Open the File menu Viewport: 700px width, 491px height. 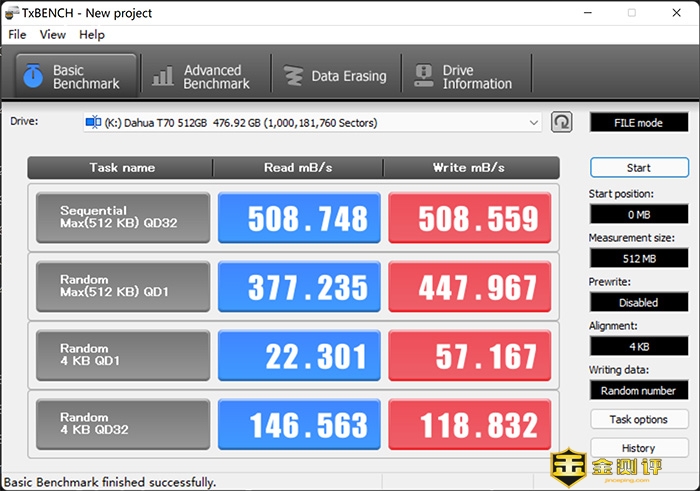[17, 34]
